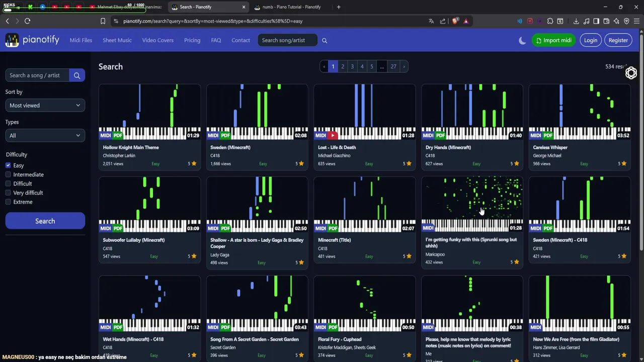Go to results page 2
This screenshot has width=644, height=362.
pos(343,66)
